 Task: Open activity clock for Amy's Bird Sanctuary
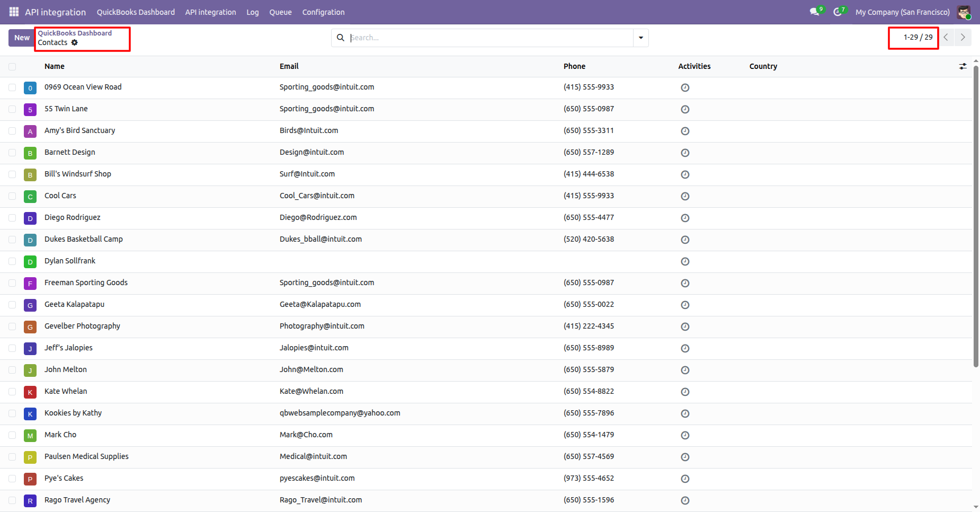point(685,131)
